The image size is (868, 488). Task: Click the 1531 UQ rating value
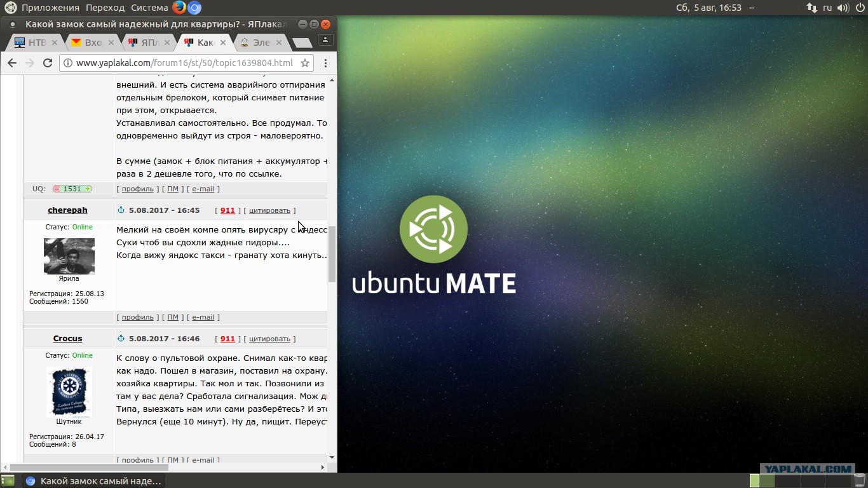[72, 189]
